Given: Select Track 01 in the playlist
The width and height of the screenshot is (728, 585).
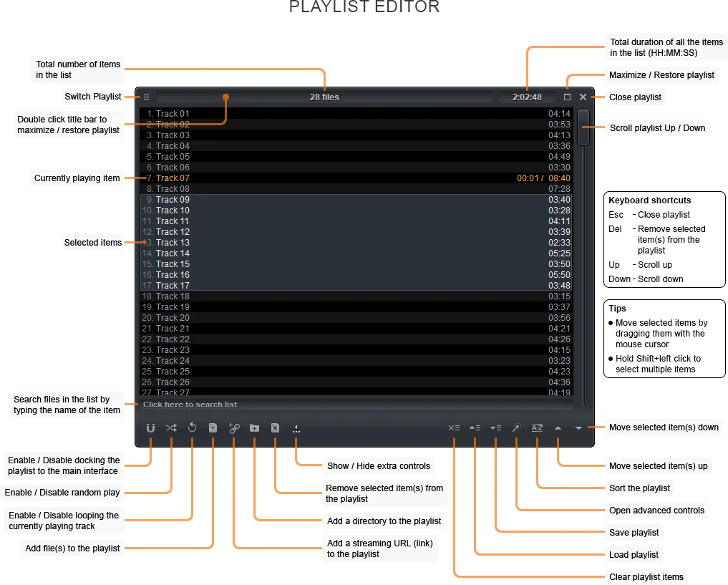Looking at the screenshot, I should (x=356, y=114).
